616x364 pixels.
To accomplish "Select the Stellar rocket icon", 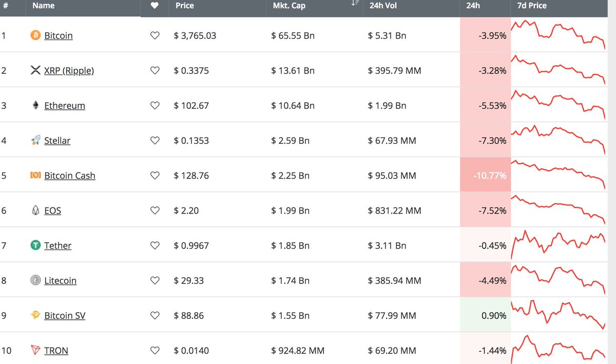I will (x=35, y=140).
